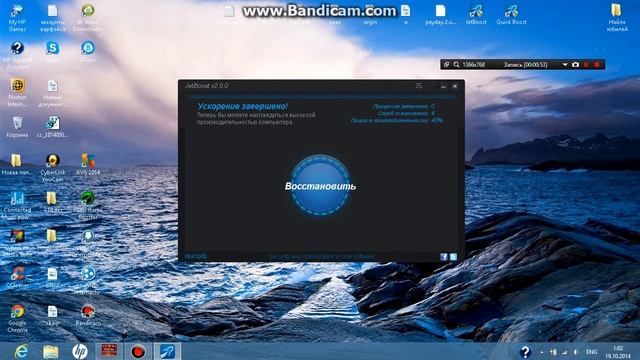The height and width of the screenshot is (360, 640).
Task: Click the 'Ускорение завершено!' heading
Action: [x=242, y=106]
